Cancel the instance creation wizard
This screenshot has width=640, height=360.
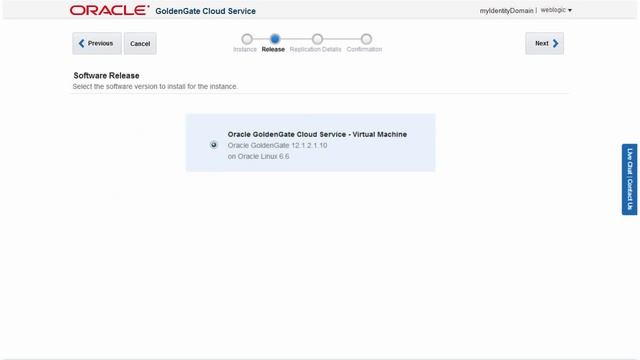pos(140,43)
